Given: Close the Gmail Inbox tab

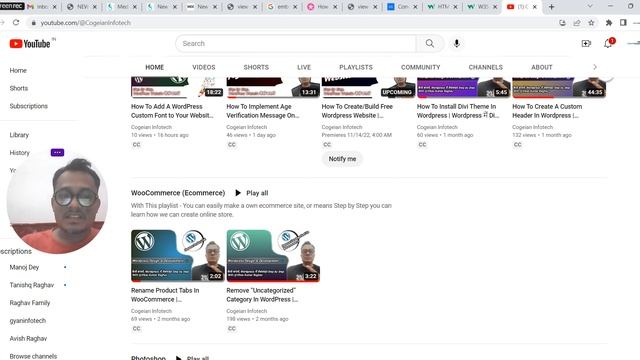Looking at the screenshot, I should (55, 7).
